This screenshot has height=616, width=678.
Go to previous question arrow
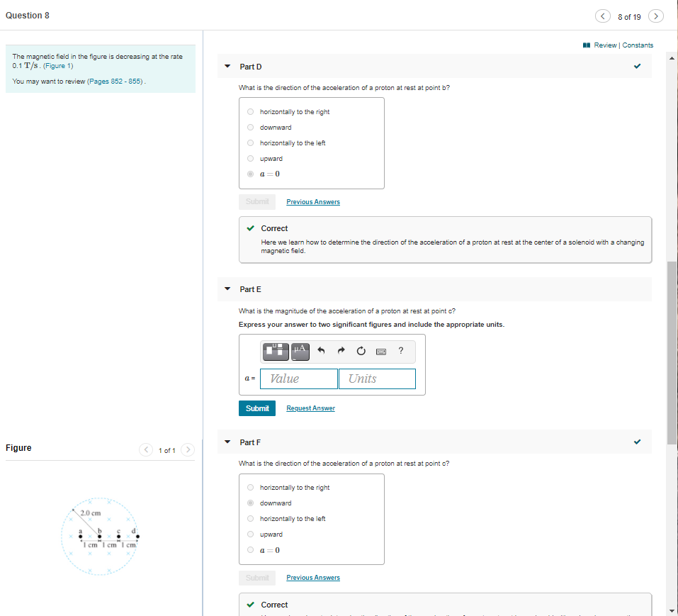click(603, 16)
